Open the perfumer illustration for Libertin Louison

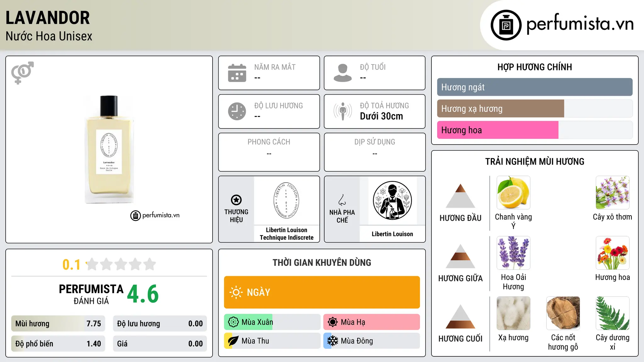(392, 200)
